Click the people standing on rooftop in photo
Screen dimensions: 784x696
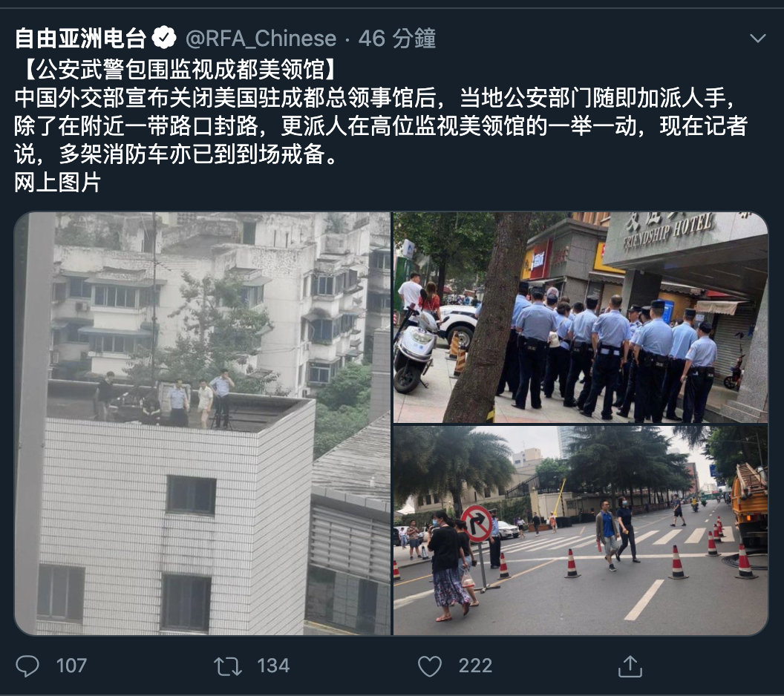point(165,399)
